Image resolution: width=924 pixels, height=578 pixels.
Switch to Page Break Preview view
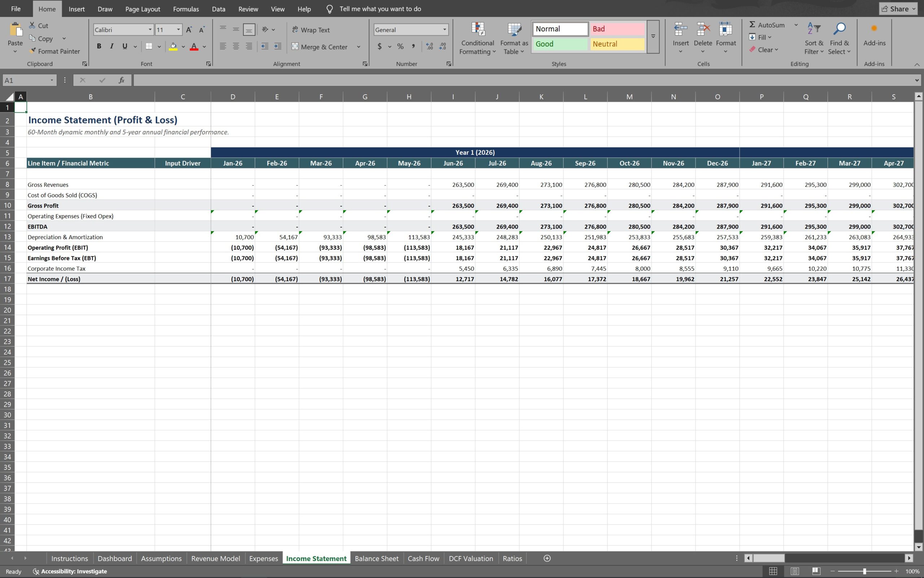tap(816, 571)
